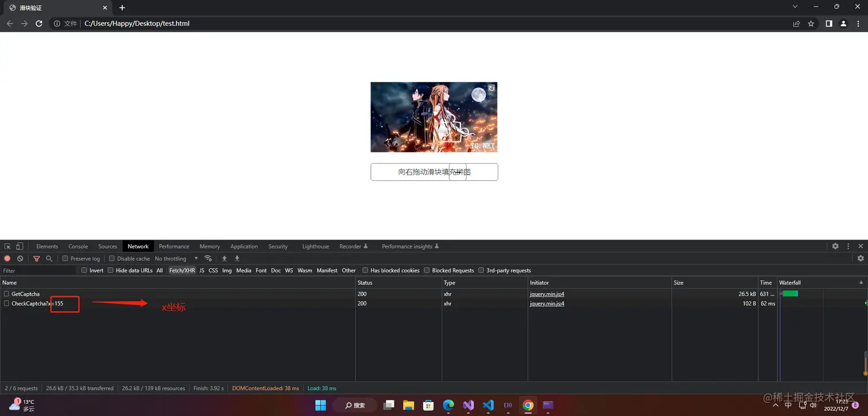
Task: Open the jquery.min.js:4 initiator link for CheckCaptcha
Action: coord(547,303)
